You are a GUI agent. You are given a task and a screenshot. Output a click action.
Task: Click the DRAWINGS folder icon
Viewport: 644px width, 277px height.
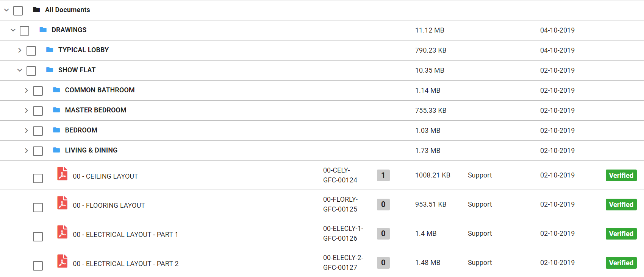coord(43,30)
